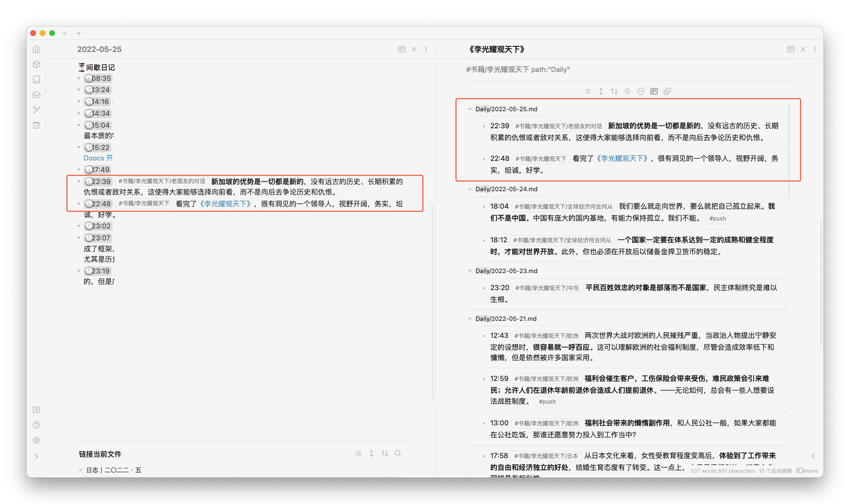
Task: Expand the left sidebar with the chevron
Action: 36,456
